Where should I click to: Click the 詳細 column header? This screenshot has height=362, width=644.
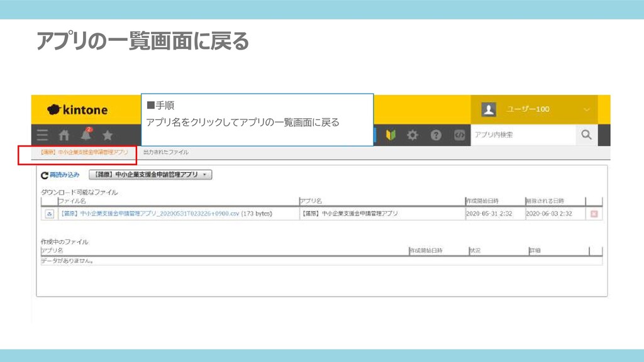click(535, 250)
